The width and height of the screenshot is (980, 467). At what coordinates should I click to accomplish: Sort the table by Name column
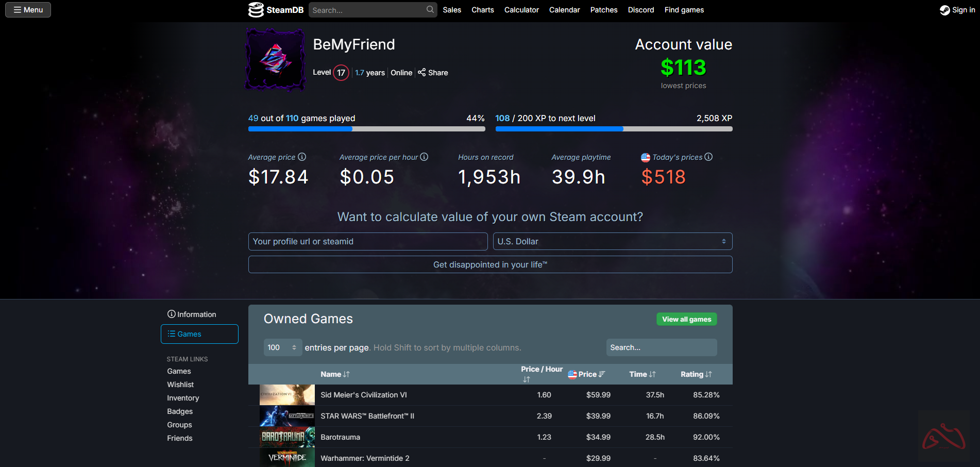335,374
